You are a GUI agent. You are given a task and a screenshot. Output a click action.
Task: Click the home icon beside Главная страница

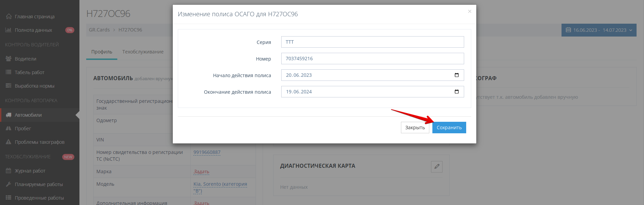pos(8,17)
